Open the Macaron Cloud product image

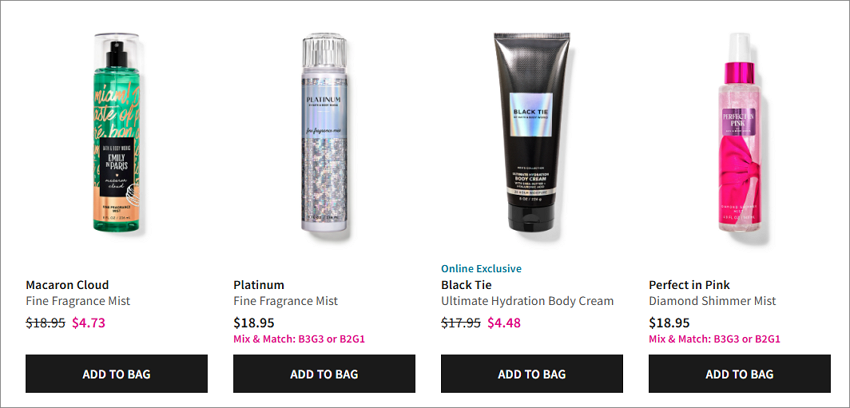click(117, 133)
